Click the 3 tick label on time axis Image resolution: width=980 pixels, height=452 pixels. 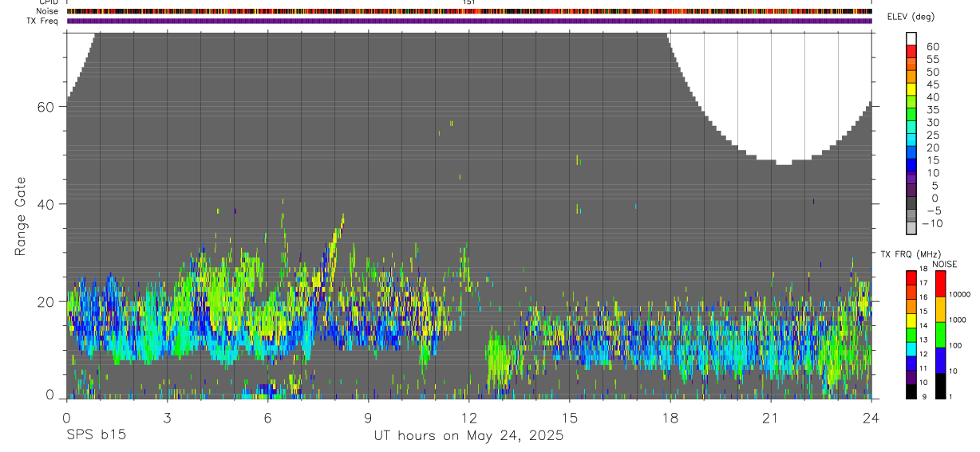tap(167, 417)
